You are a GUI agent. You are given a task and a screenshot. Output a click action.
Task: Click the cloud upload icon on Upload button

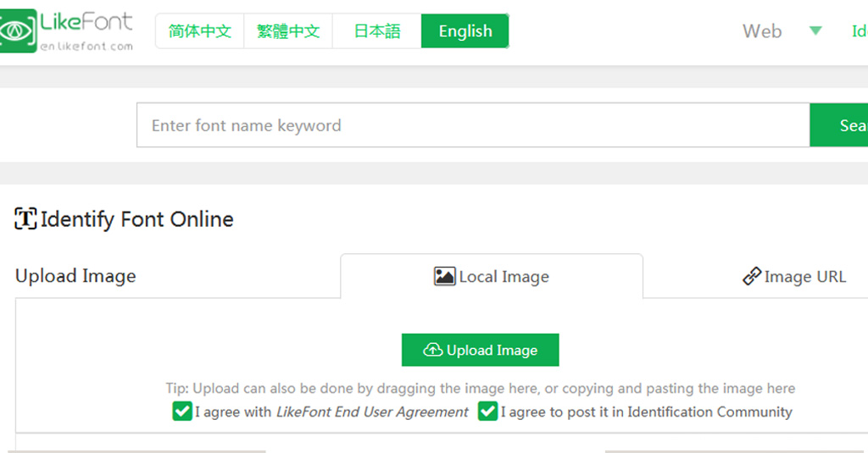[x=433, y=350]
